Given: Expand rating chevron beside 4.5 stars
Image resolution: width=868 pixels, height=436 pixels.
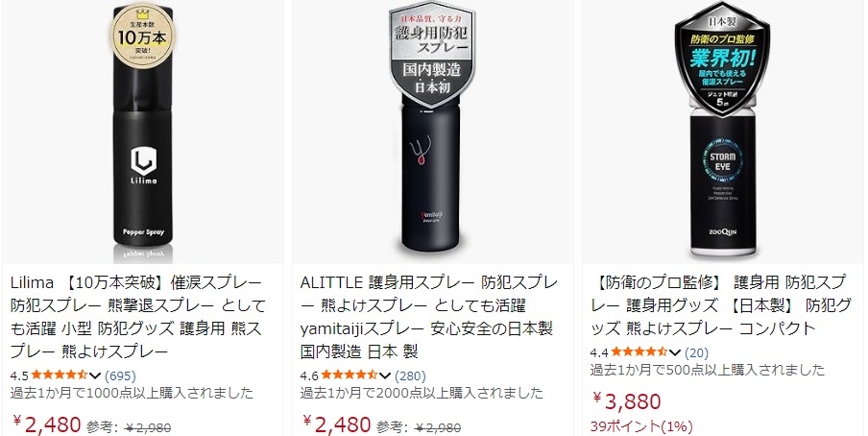Looking at the screenshot, I should point(95,375).
